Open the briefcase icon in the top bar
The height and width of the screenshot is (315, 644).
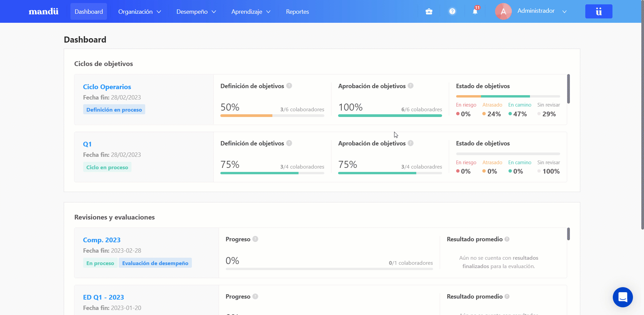[429, 12]
